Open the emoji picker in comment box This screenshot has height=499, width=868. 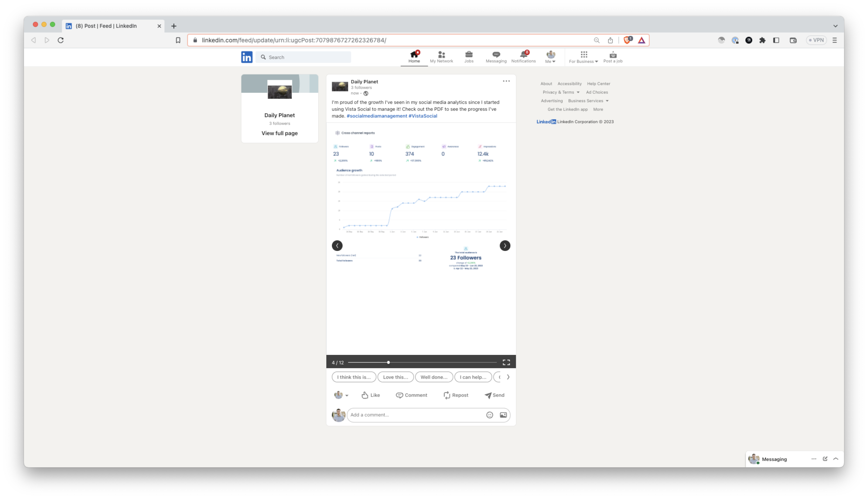[490, 415]
